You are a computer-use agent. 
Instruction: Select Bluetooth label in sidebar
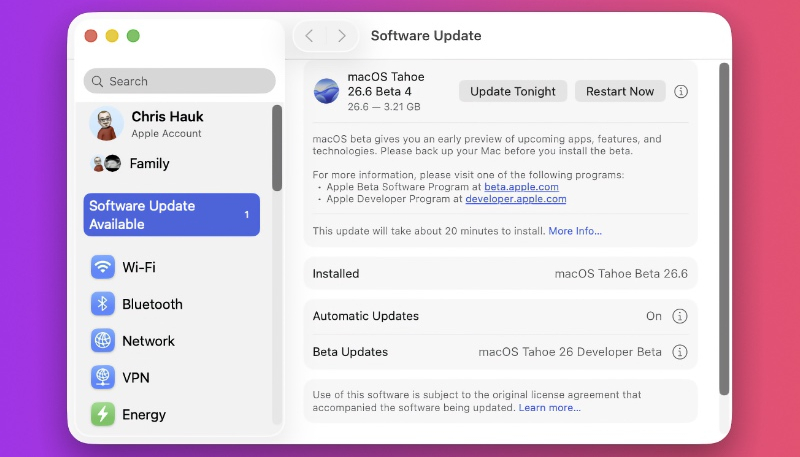coord(152,304)
